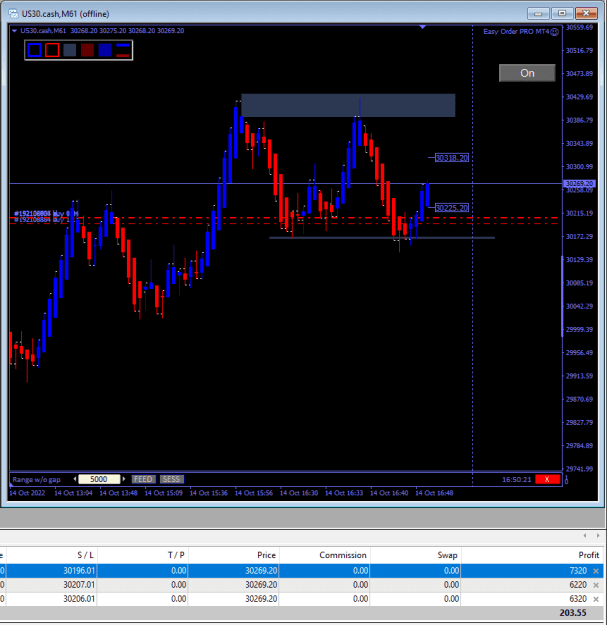Sort by the Profit column header
This screenshot has height=625, width=607.
tap(532, 555)
